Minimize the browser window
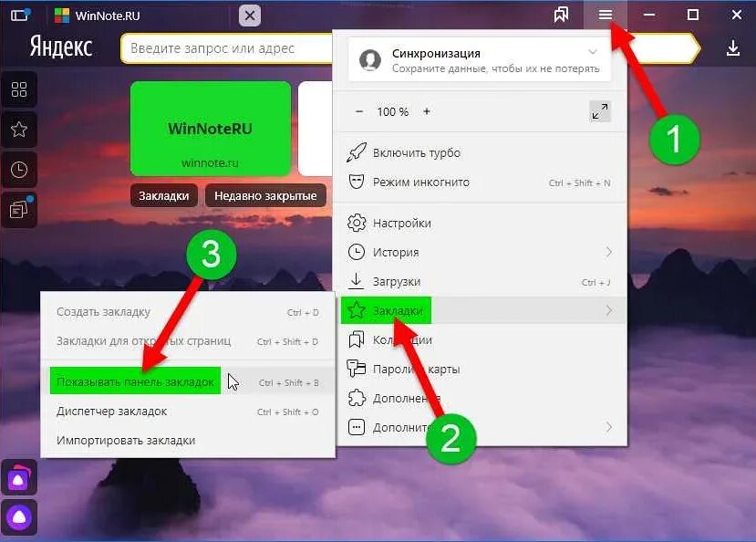Viewport: 756px width, 542px height. 649,15
